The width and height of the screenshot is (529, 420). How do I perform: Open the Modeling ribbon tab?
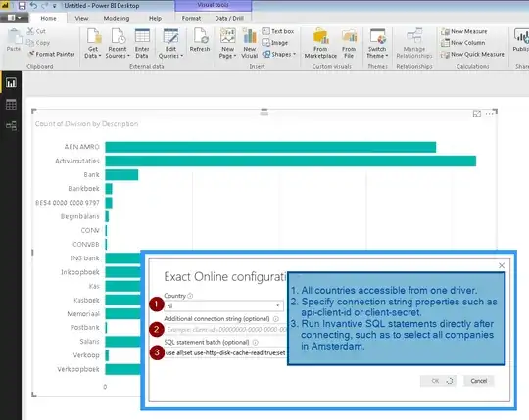tap(117, 19)
